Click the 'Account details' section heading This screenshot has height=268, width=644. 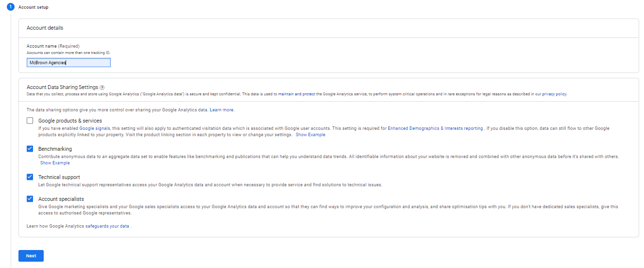click(x=45, y=28)
